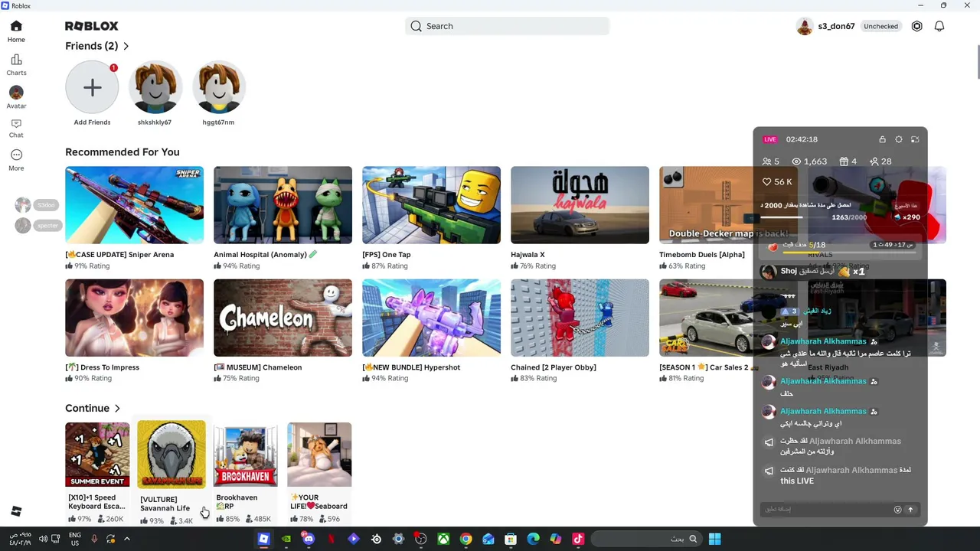
Task: Show hidden system tray icons chevron
Action: point(127,539)
